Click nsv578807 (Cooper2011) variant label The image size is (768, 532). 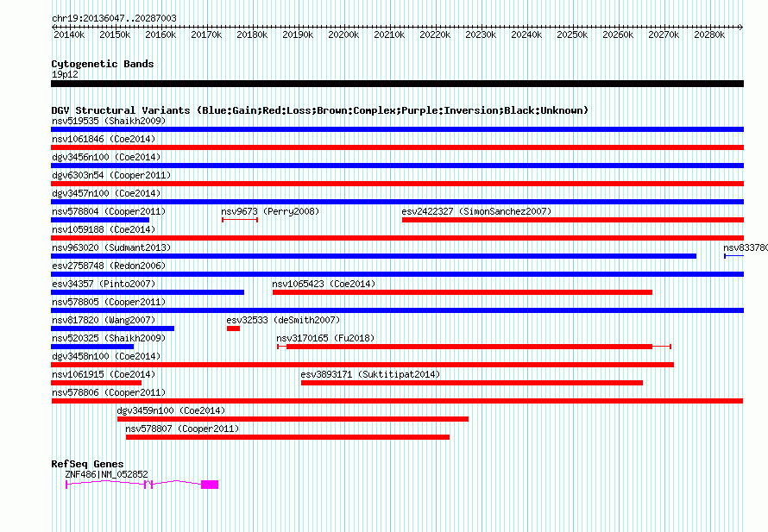pos(182,429)
